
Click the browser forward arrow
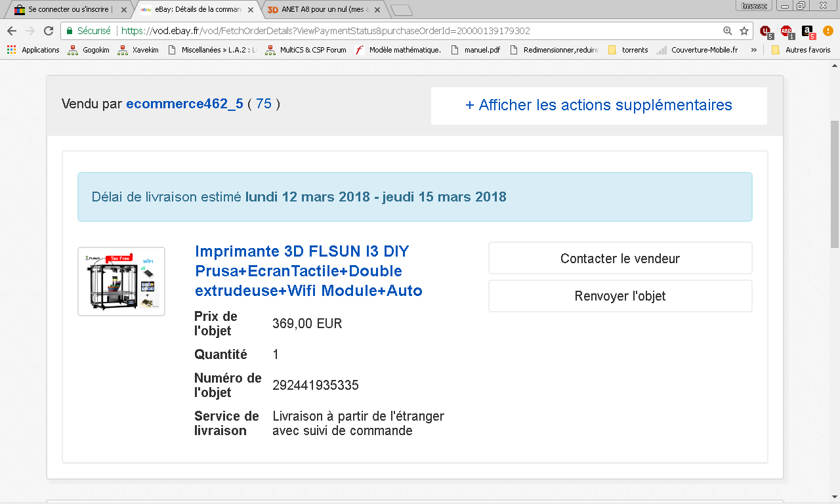30,31
